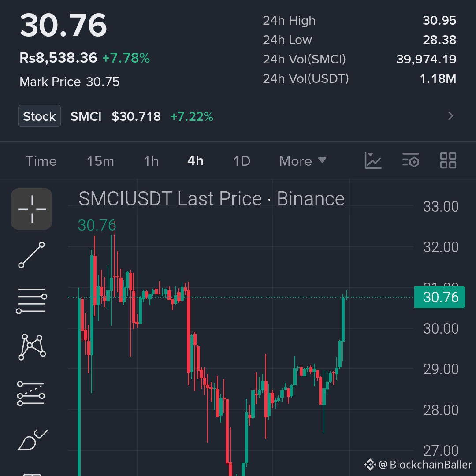Tap the large 30.76 last price
The width and height of the screenshot is (476, 476).
coord(63,25)
